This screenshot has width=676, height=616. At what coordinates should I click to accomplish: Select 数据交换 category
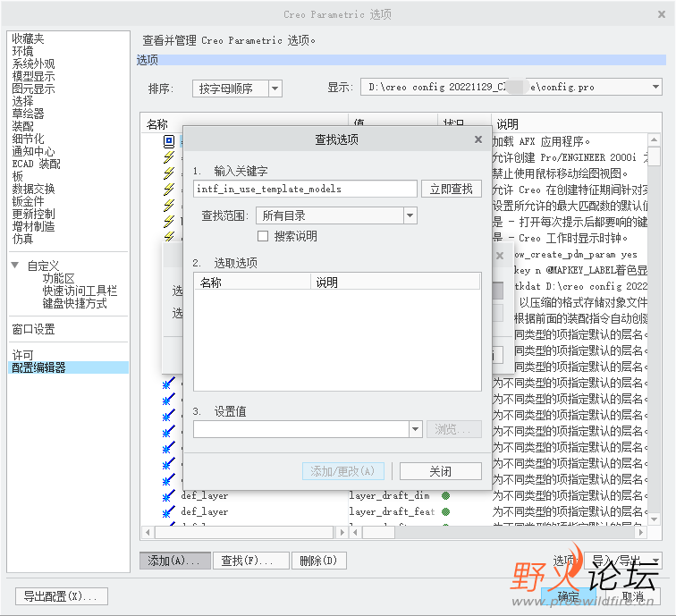33,189
